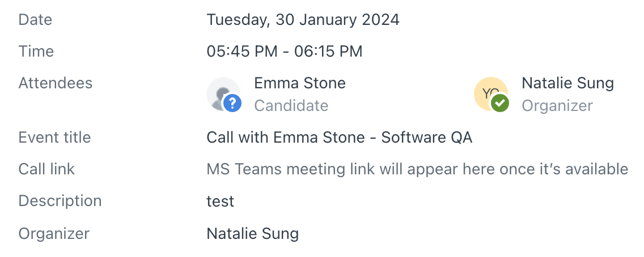Click the Call link field label
The width and height of the screenshot is (644, 257).
[47, 169]
